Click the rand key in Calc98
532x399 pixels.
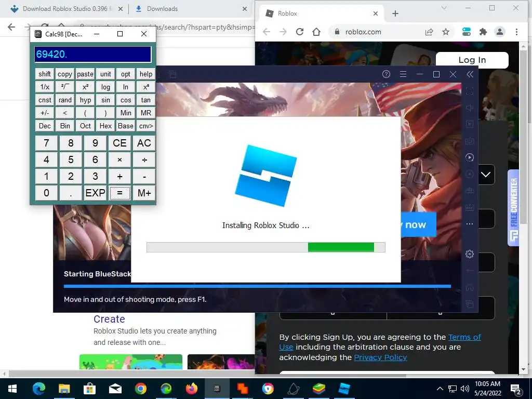(x=65, y=100)
